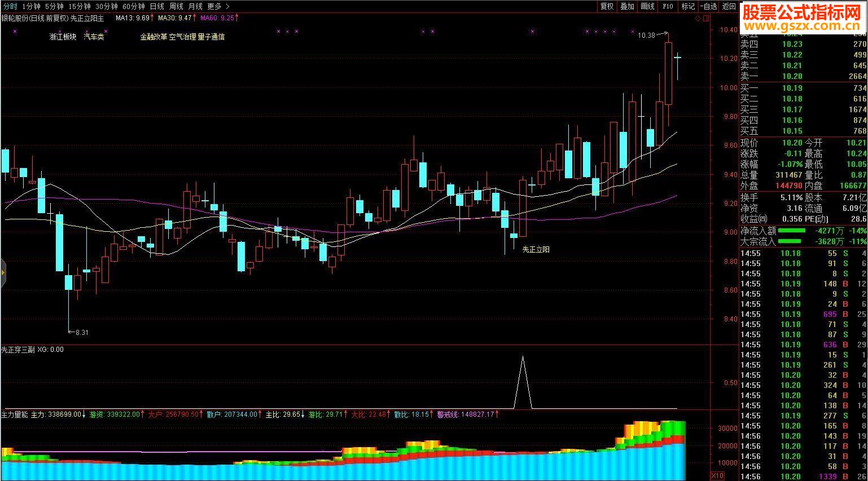Switch to 月线 monthly chart

195,6
